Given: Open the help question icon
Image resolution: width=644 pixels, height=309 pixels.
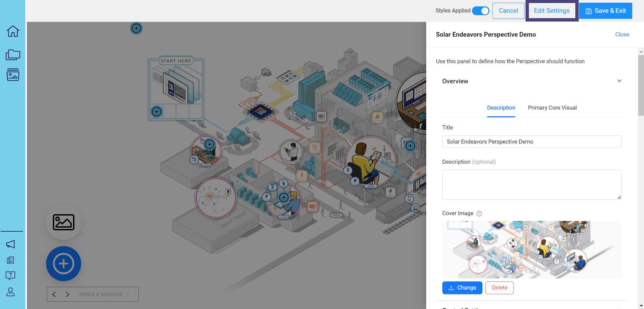Looking at the screenshot, I should point(11,276).
